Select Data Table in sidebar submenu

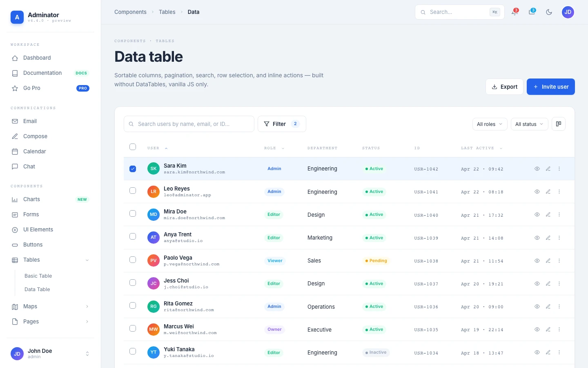[37, 289]
